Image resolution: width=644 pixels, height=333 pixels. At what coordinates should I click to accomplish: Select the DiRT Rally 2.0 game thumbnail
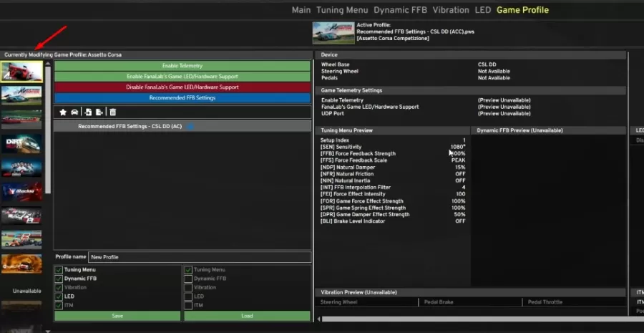click(21, 143)
